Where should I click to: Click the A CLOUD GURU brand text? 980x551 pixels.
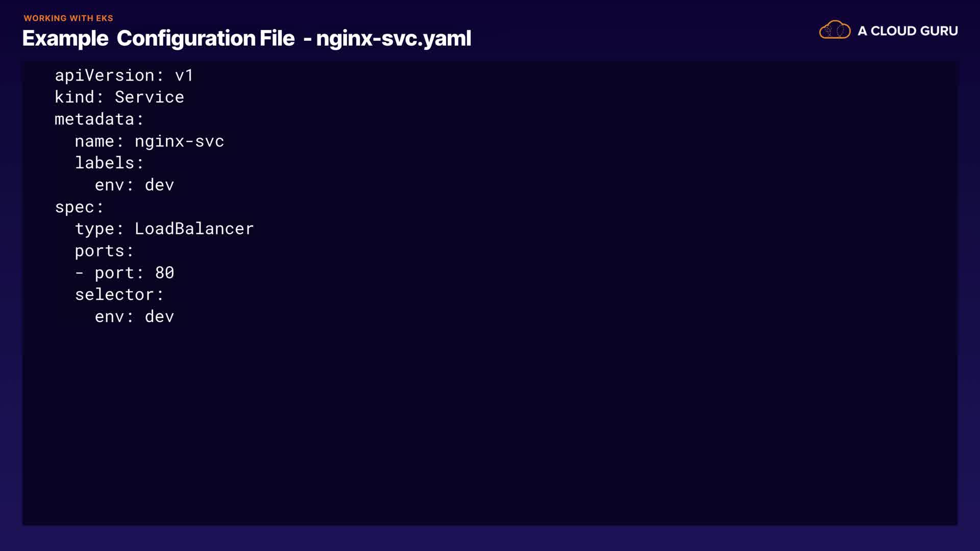pos(908,31)
